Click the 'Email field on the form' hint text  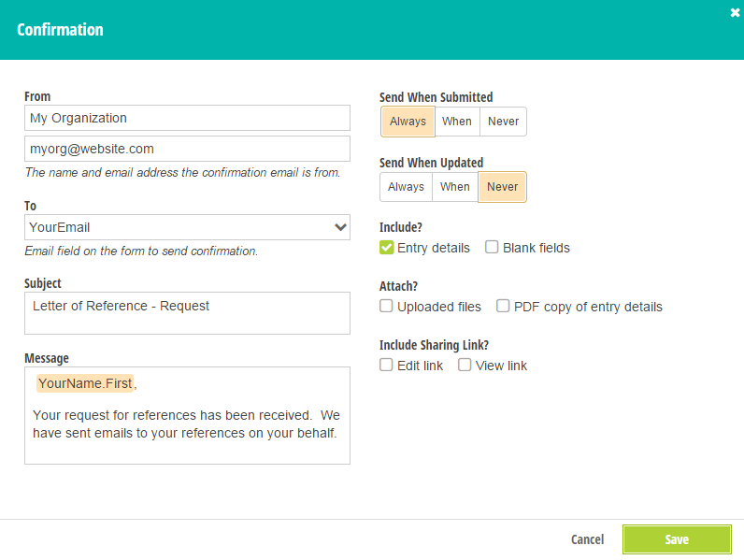[141, 251]
